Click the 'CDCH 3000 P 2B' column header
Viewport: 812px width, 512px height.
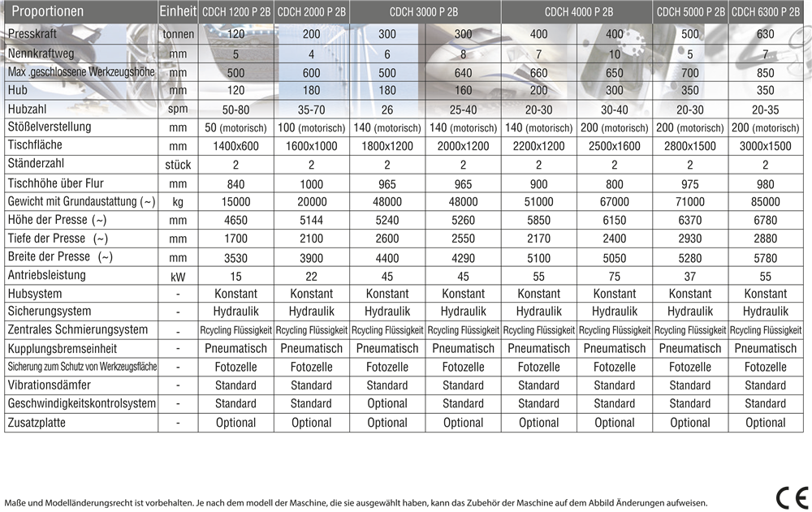pos(424,12)
